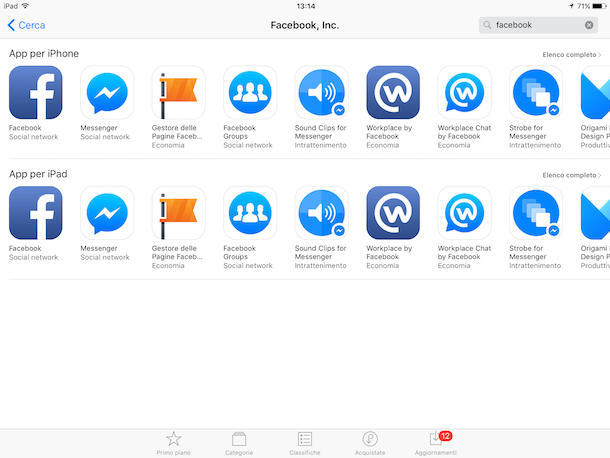Tap Origami Design icon in iPhone row
Screen dimensions: 610x458
(x=595, y=92)
